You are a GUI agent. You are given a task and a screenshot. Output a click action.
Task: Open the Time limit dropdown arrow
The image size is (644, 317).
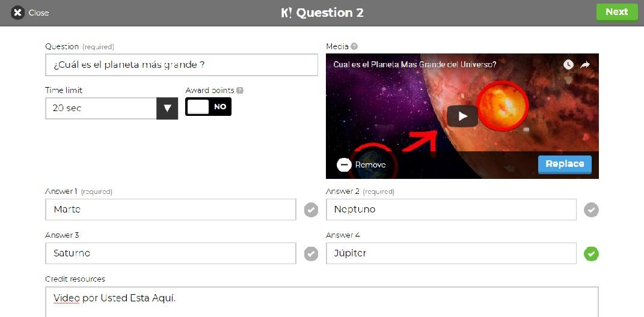[167, 108]
